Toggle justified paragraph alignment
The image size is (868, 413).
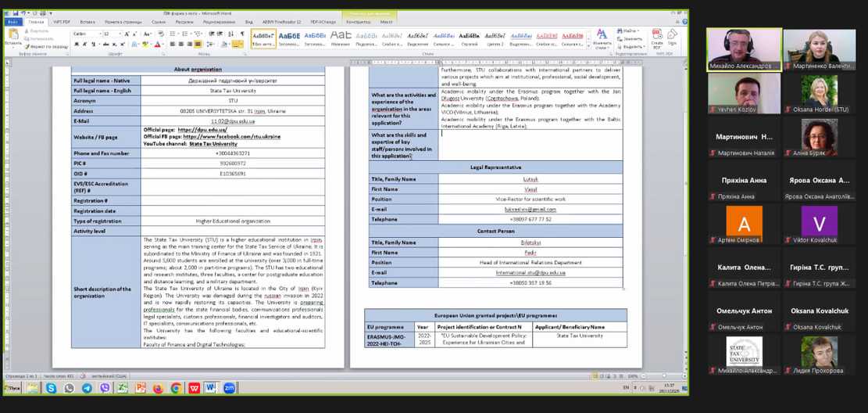198,45
